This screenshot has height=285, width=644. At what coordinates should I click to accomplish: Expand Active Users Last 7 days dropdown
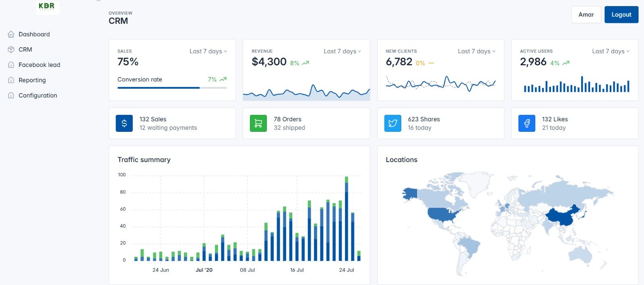(x=611, y=51)
